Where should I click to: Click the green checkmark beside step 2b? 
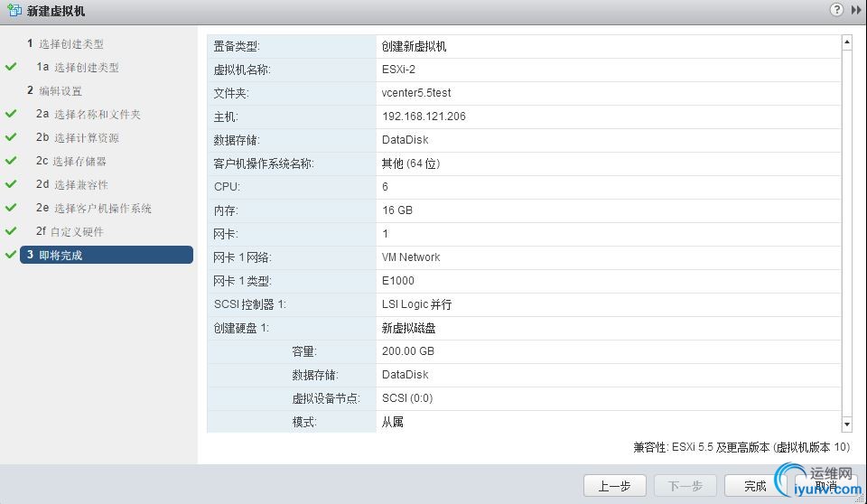point(11,136)
